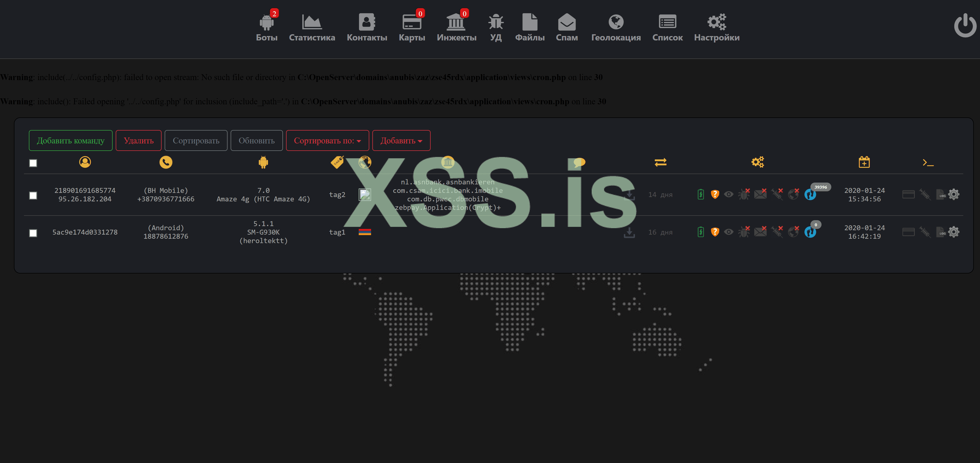Click the LOG file icon in second row
The height and width of the screenshot is (463, 980).
(940, 232)
